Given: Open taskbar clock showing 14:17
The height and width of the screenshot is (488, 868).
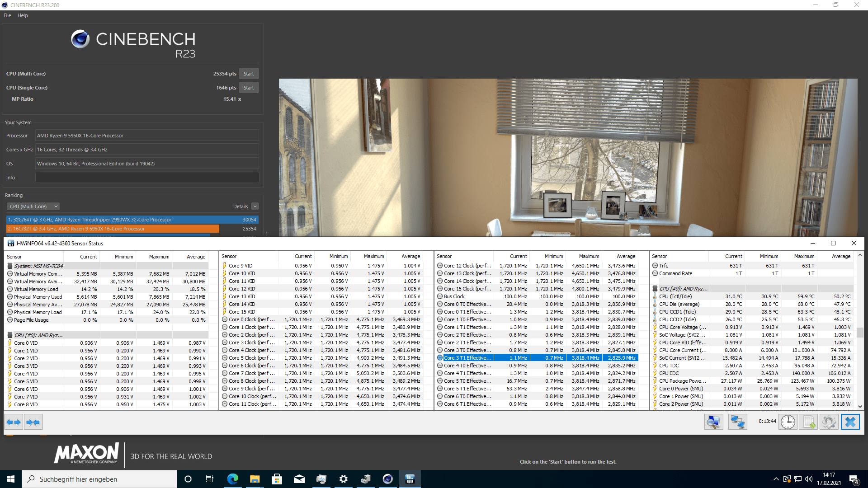Looking at the screenshot, I should [x=829, y=479].
